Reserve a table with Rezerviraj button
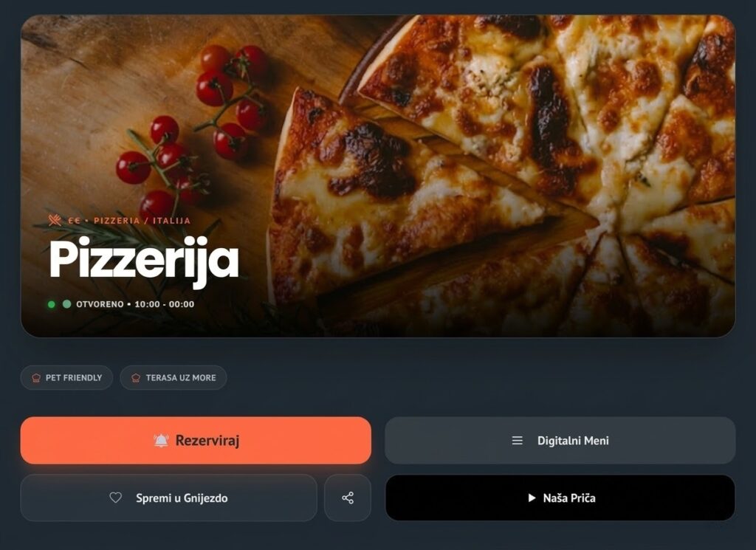The width and height of the screenshot is (756, 550). 196,441
